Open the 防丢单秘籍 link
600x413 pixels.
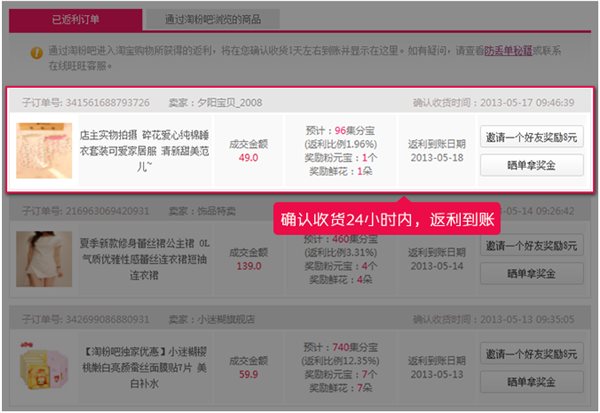pyautogui.click(x=508, y=51)
